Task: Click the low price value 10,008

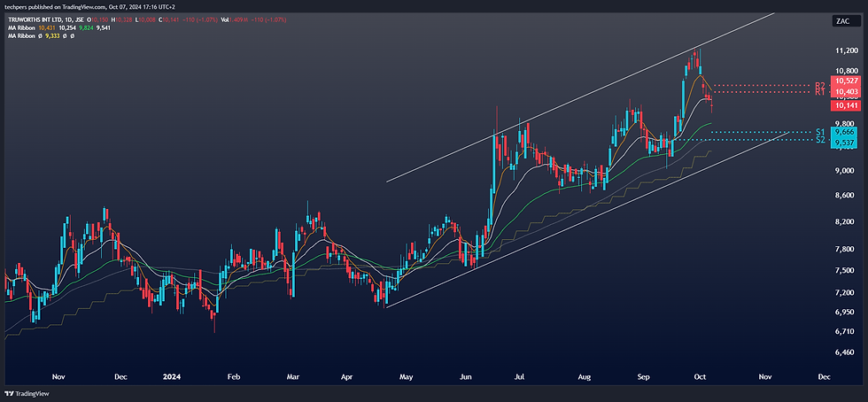Action: [147, 20]
